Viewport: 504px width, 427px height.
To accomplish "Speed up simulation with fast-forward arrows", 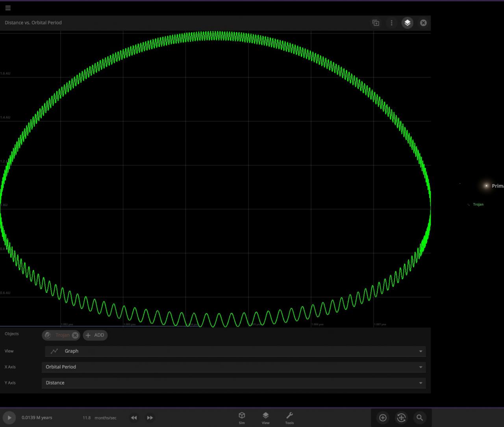I will [x=150, y=418].
